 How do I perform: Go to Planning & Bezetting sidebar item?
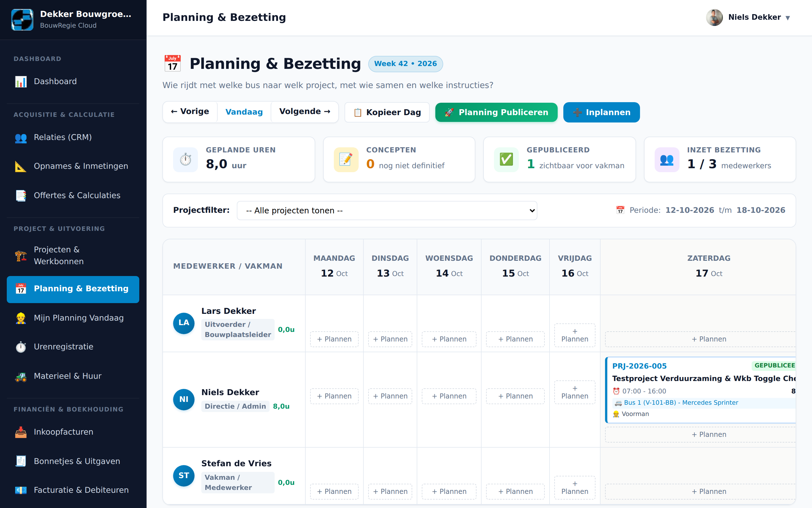pyautogui.click(x=73, y=289)
